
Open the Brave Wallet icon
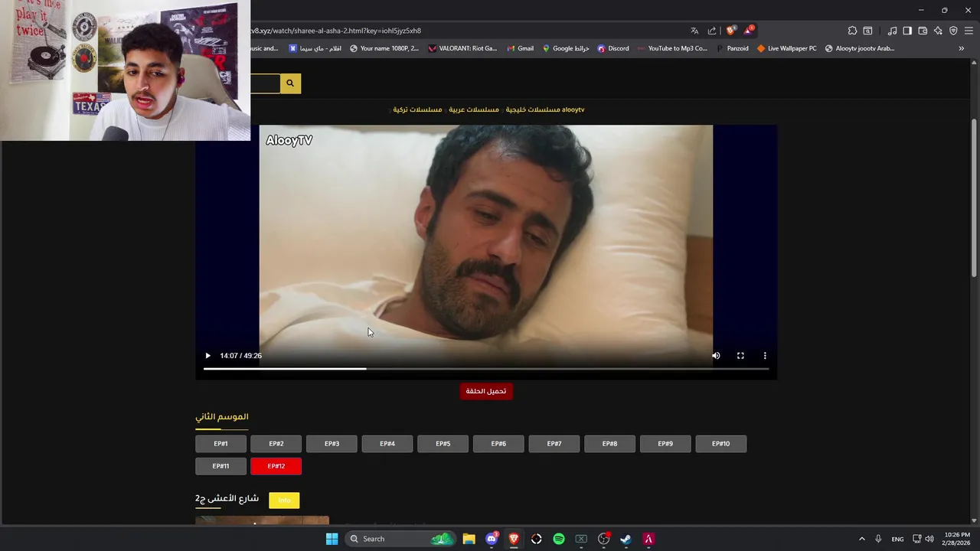[x=923, y=31]
